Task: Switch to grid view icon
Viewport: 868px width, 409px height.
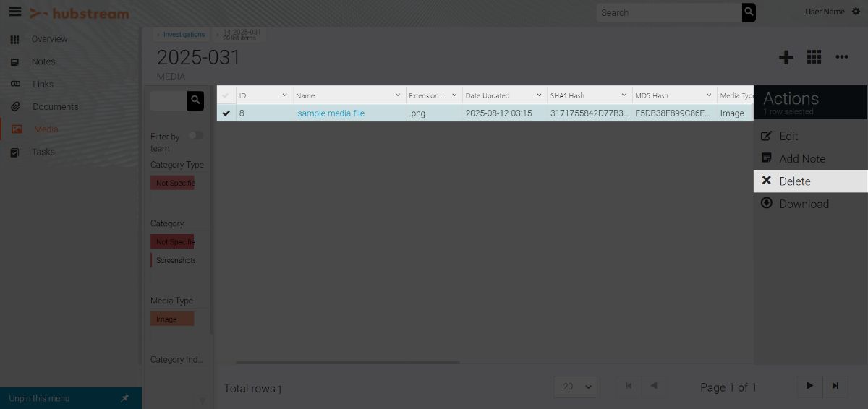Action: pyautogui.click(x=814, y=58)
